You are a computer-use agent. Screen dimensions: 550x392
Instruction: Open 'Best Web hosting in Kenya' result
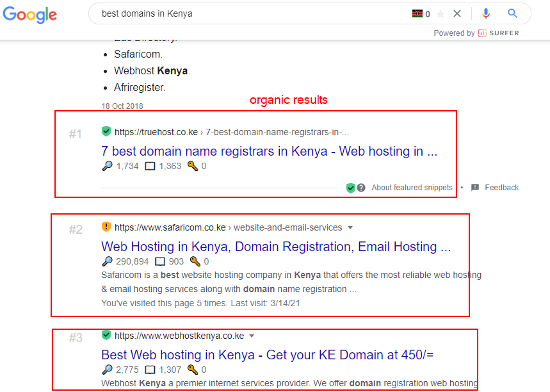(267, 355)
